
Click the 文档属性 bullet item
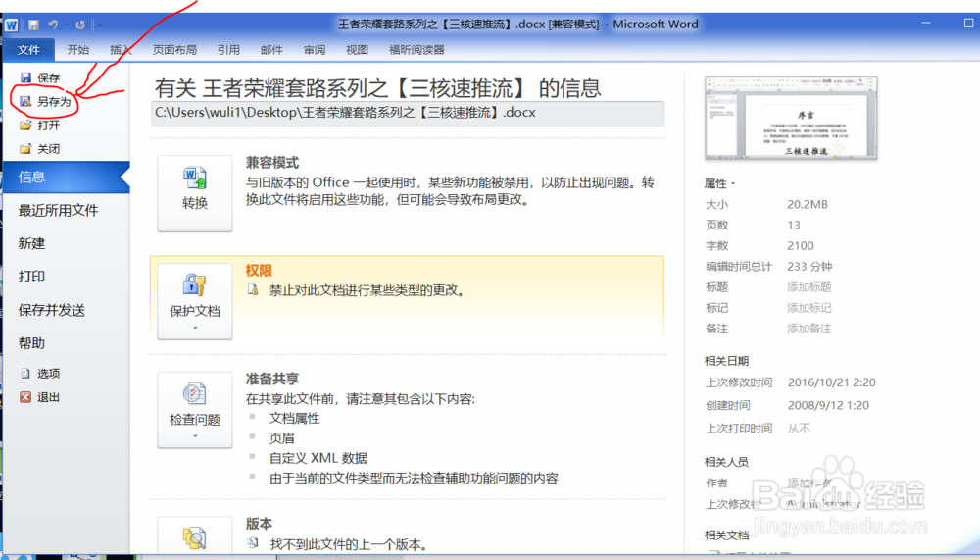[x=294, y=419]
